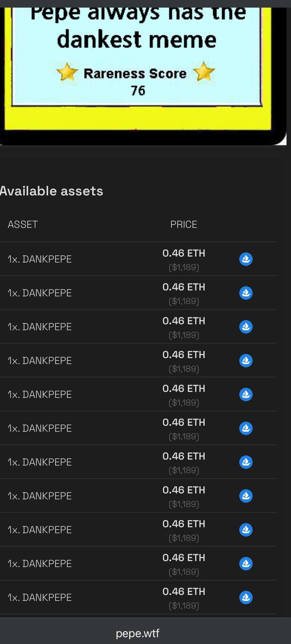Open OpenSea icon in eighth DANKPEPE row
This screenshot has width=291, height=644.
click(246, 496)
